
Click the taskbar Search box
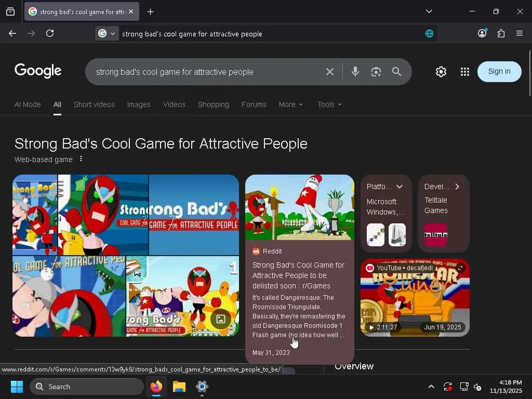tap(87, 387)
